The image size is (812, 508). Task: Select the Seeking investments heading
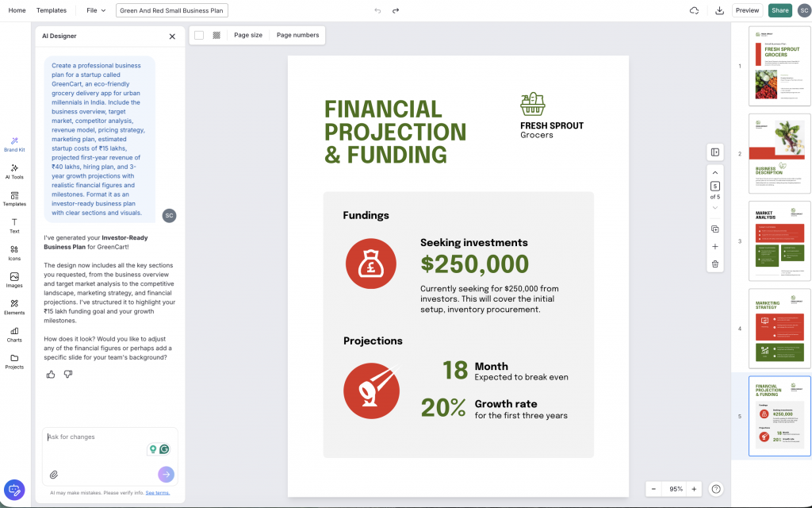[474, 243]
